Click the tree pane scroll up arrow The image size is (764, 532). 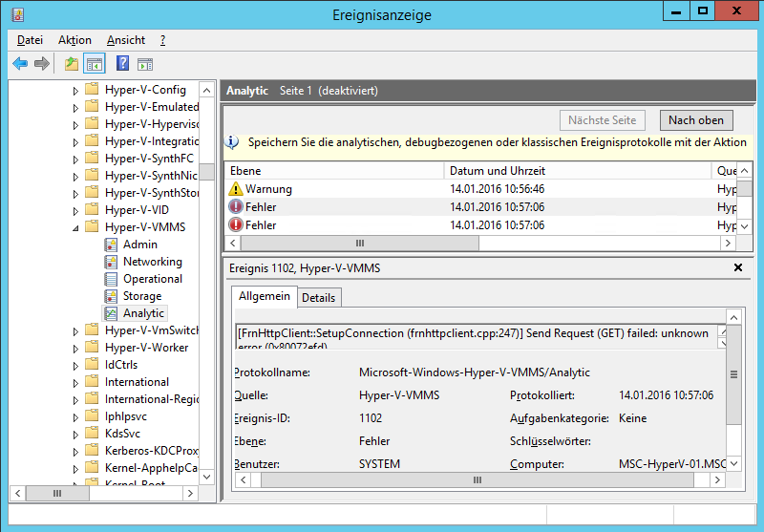(x=207, y=91)
